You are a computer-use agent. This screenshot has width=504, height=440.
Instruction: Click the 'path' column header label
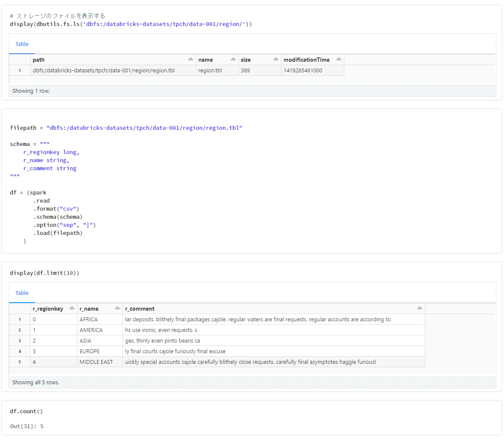click(x=39, y=60)
